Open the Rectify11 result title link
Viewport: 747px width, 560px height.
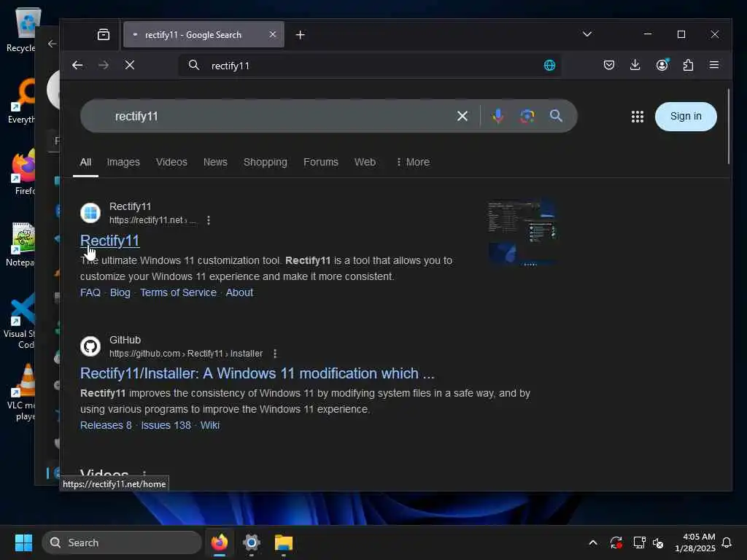[110, 241]
